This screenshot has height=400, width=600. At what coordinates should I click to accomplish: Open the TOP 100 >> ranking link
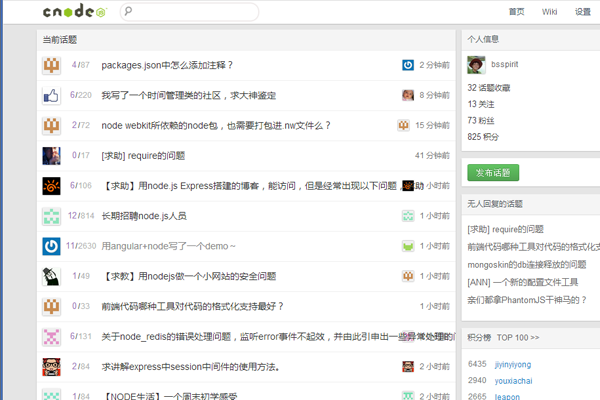coord(518,338)
